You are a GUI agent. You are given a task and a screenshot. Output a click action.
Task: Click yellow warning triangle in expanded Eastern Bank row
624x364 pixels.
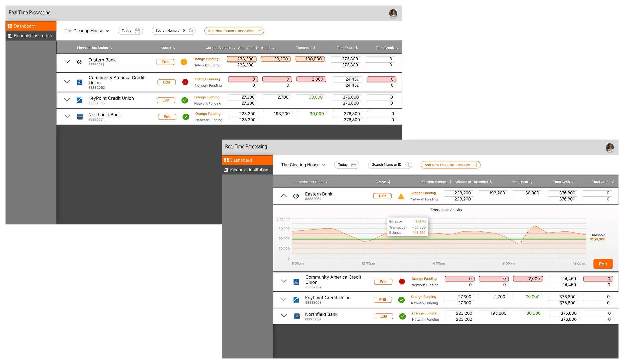click(401, 196)
